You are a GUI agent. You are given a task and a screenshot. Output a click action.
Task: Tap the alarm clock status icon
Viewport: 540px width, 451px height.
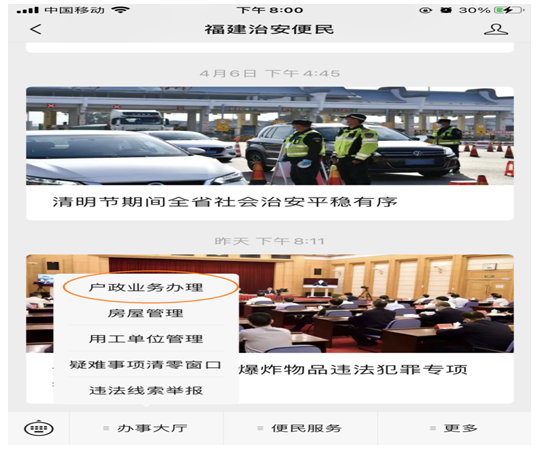pos(446,10)
